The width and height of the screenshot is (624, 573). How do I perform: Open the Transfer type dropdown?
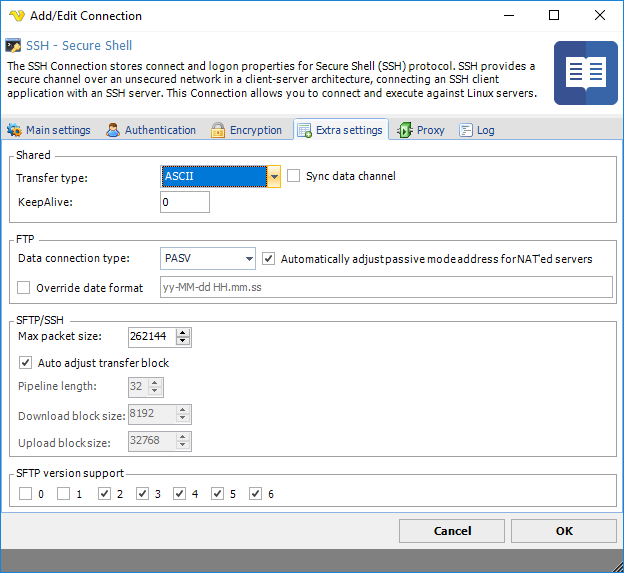[274, 177]
